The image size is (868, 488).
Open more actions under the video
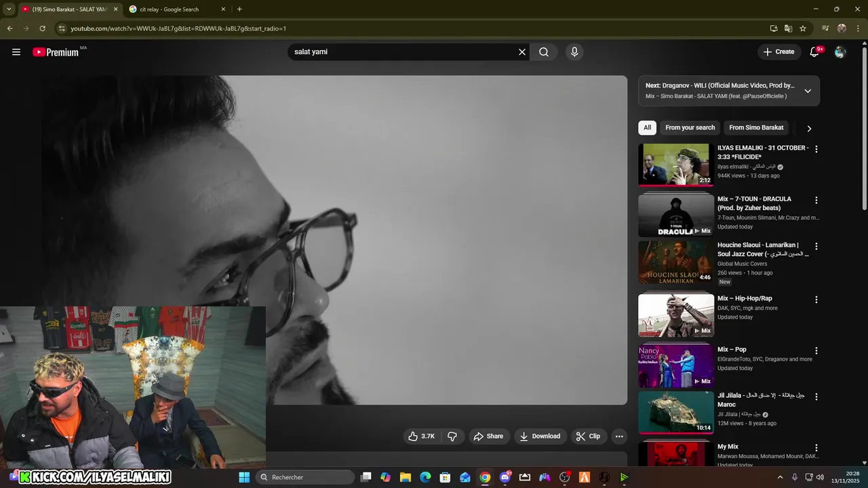[619, 436]
